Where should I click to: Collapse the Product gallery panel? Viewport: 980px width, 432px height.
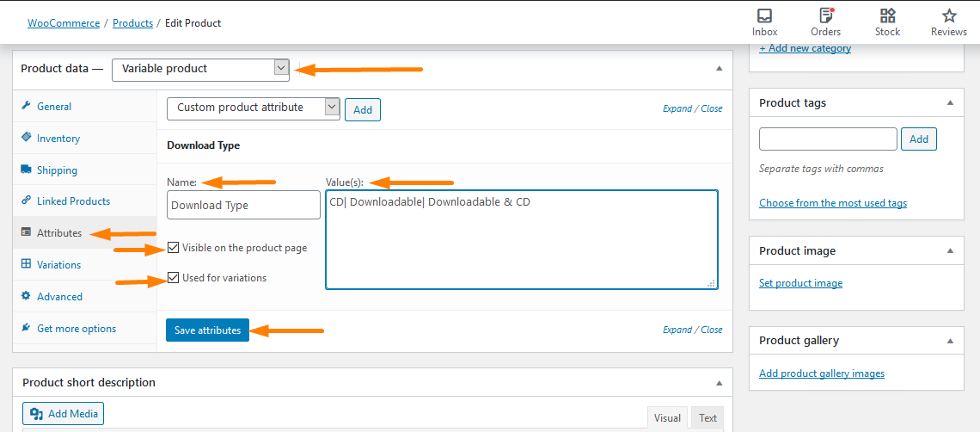click(x=950, y=341)
